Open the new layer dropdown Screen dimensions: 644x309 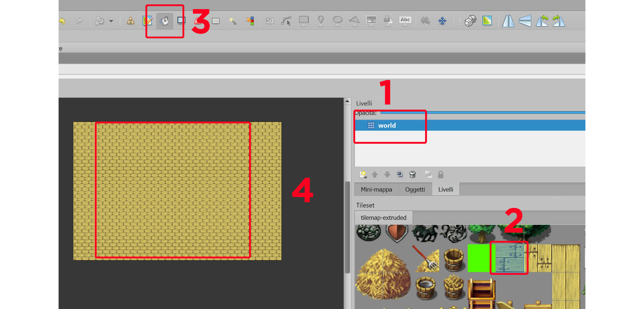(363, 175)
